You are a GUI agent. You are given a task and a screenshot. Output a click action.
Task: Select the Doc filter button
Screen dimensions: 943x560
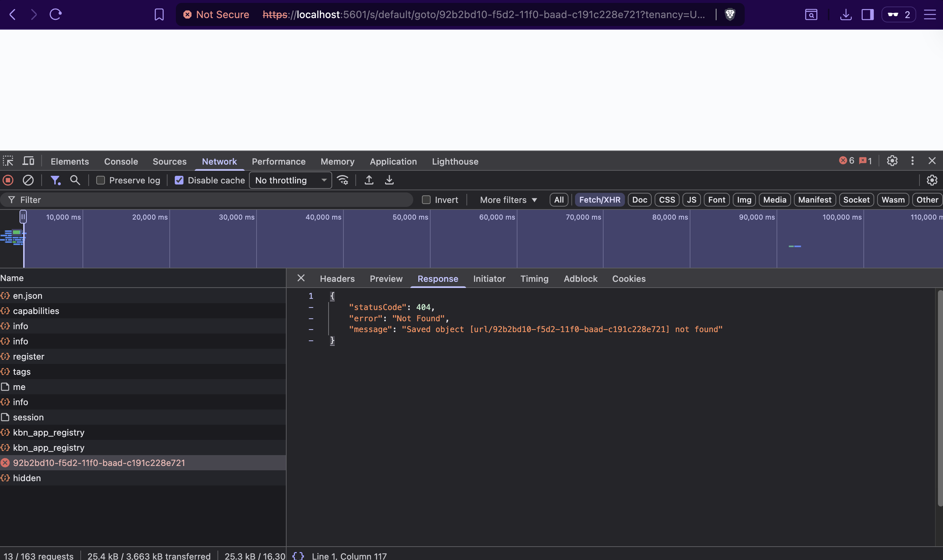639,200
